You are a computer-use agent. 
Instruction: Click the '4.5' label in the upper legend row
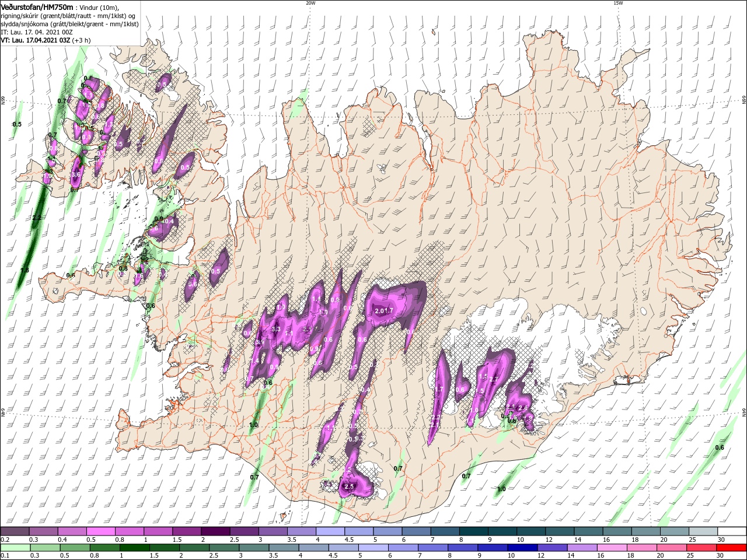(350, 540)
